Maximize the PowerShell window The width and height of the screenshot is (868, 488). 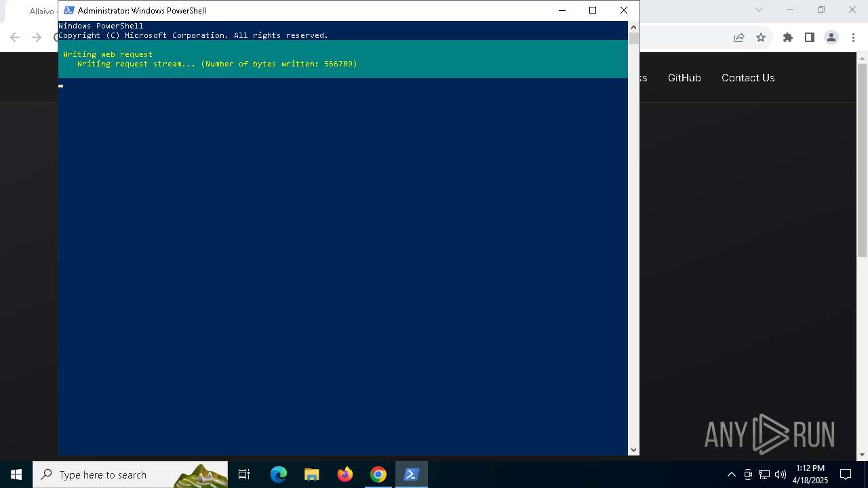click(593, 10)
